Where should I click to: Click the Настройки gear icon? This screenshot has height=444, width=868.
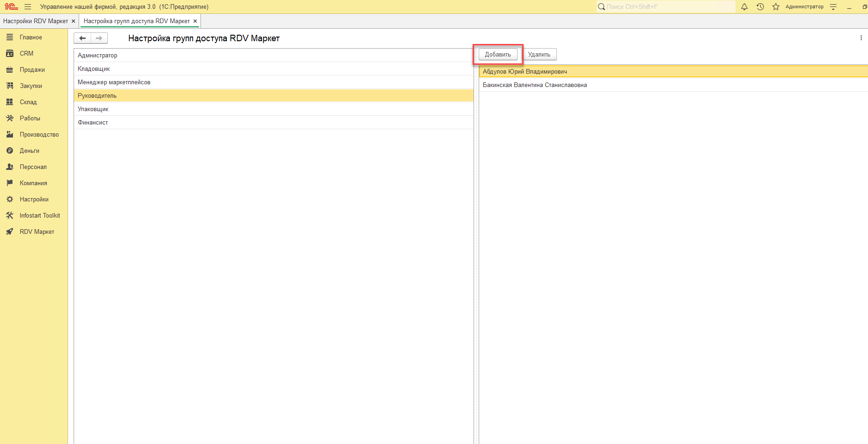pyautogui.click(x=10, y=199)
